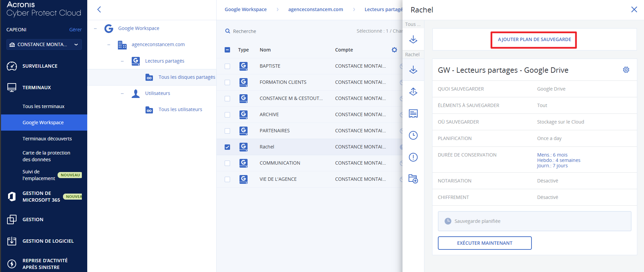Click the Lecteurs partagés breadcrumb
This screenshot has height=272, width=644.
(383, 9)
